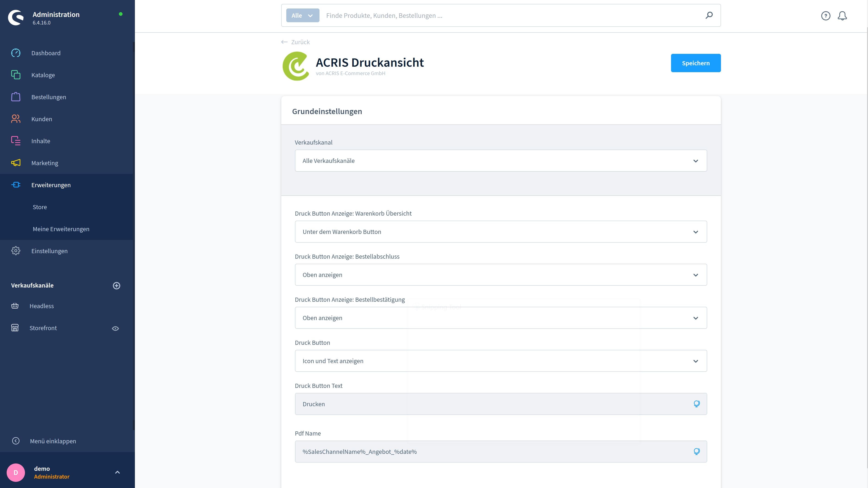The height and width of the screenshot is (488, 868).
Task: Go back via Zurück link
Action: pos(295,42)
